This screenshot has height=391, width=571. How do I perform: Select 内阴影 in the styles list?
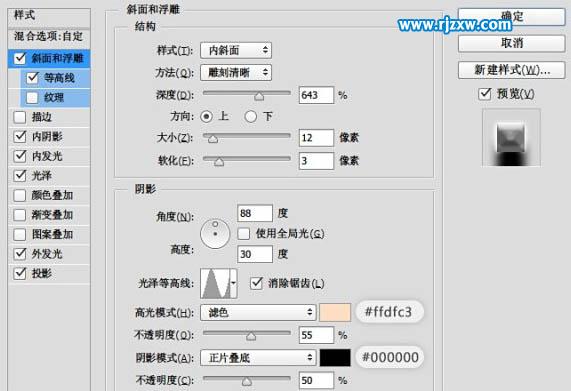pos(47,137)
